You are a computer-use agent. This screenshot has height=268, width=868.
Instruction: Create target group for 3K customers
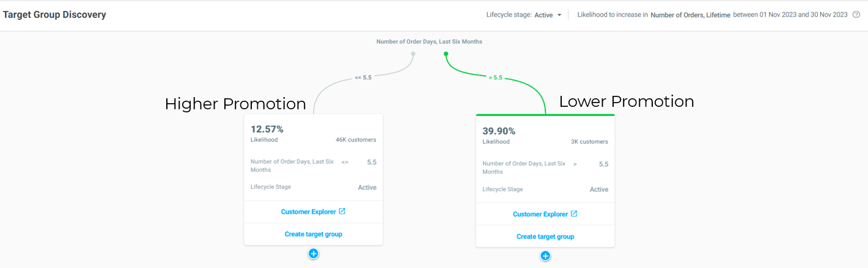coord(545,236)
